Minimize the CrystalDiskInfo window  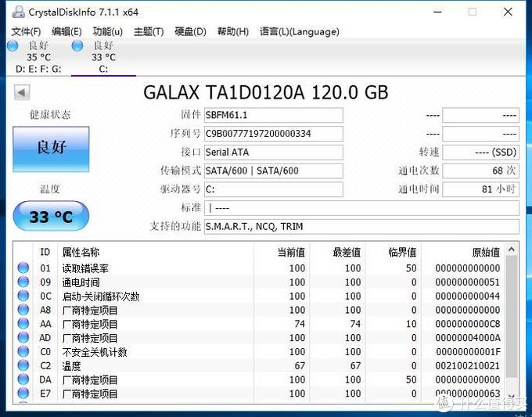[438, 13]
